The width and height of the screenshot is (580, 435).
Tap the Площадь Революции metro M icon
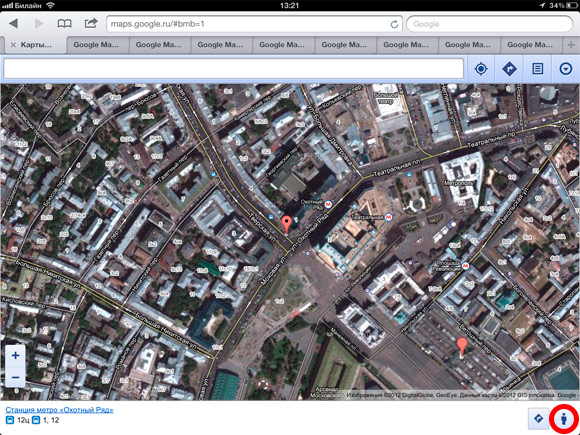pos(465,266)
